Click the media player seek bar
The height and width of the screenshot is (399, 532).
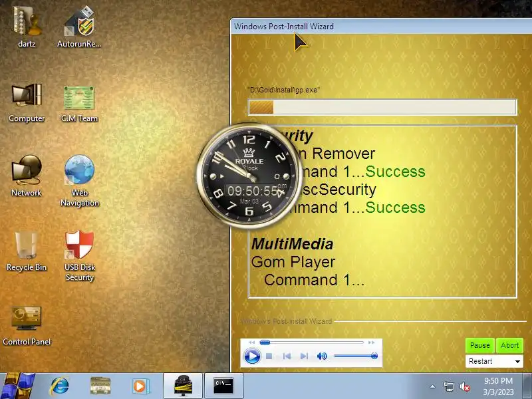(312, 342)
